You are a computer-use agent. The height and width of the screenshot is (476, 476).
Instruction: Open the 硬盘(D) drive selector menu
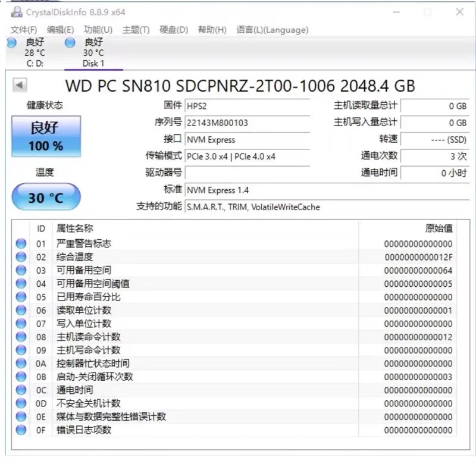pyautogui.click(x=173, y=29)
